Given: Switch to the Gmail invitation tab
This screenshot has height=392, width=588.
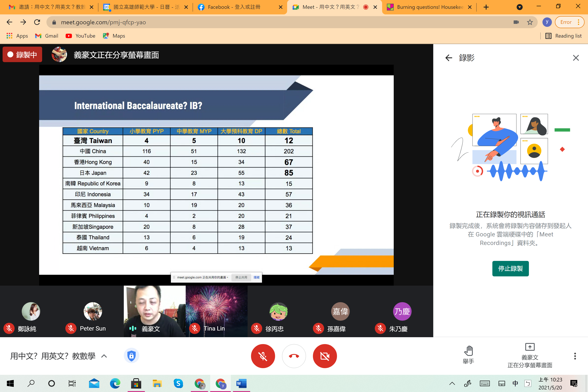Looking at the screenshot, I should pyautogui.click(x=51, y=7).
